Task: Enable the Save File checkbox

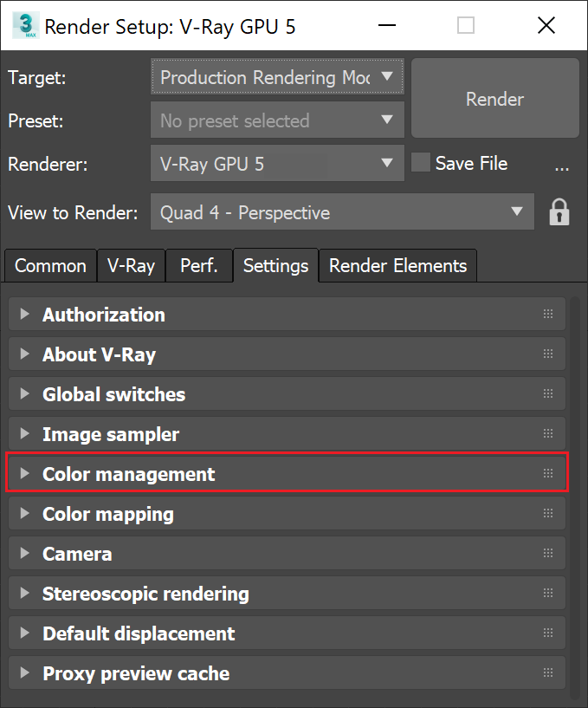Action: (x=420, y=162)
